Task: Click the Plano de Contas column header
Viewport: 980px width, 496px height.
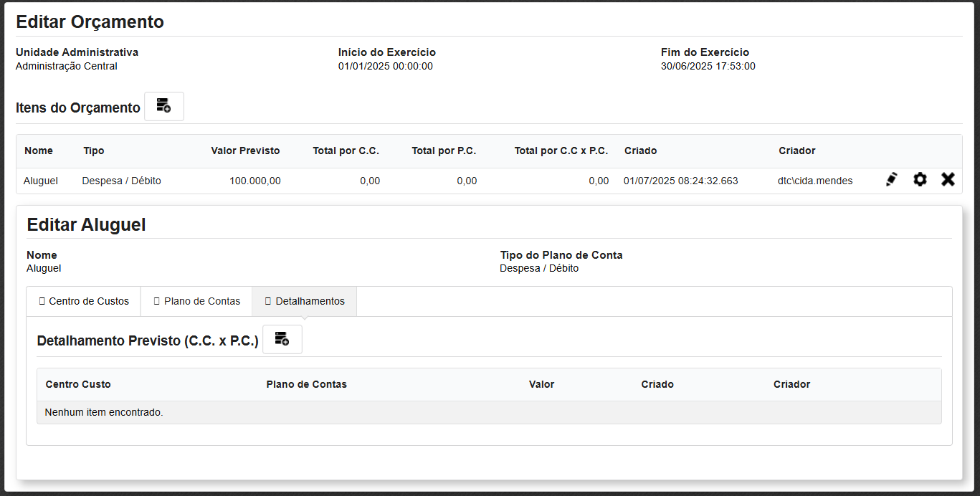Action: pyautogui.click(x=306, y=384)
